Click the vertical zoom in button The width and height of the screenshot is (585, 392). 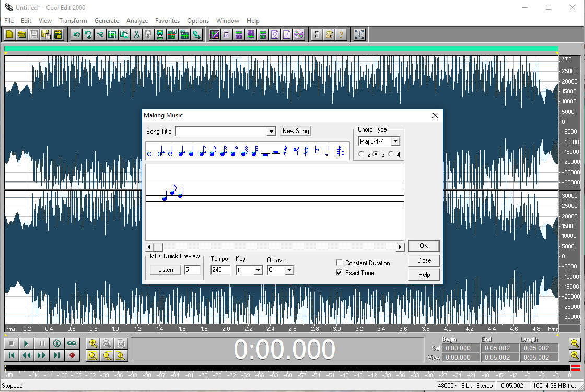[575, 355]
